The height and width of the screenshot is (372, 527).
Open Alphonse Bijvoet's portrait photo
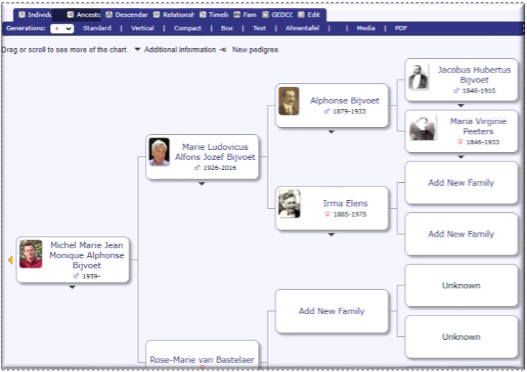click(x=289, y=101)
